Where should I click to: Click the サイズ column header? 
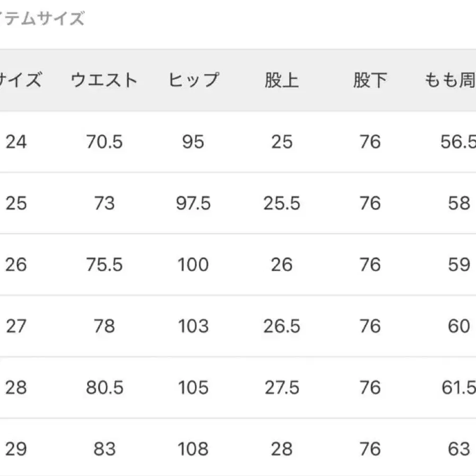20,81
